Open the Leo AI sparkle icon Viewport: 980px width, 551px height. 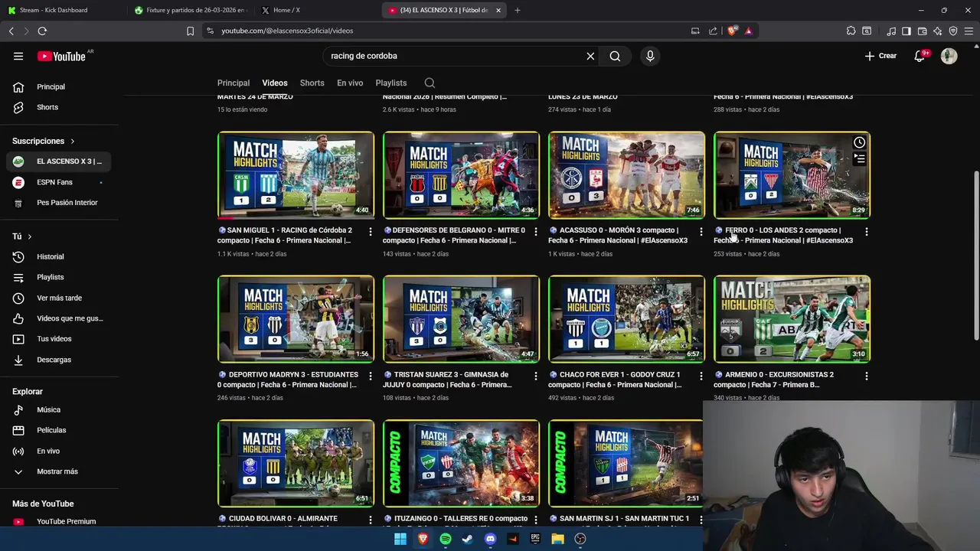pos(937,31)
